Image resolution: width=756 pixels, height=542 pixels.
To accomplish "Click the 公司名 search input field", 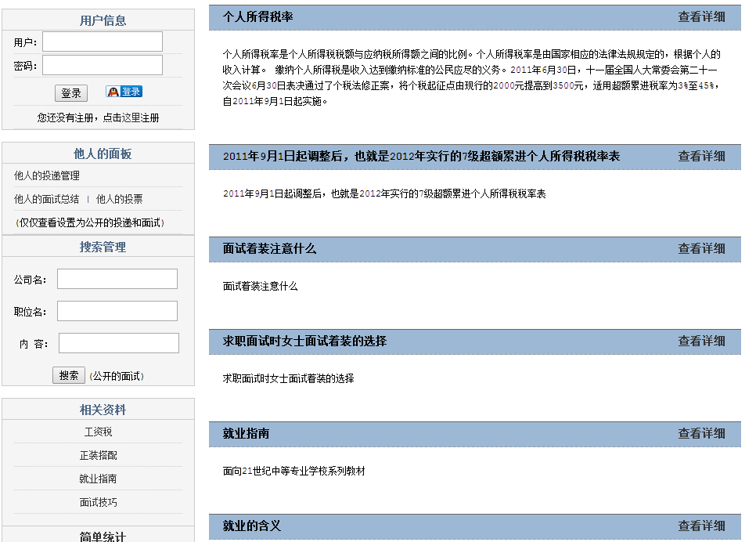I will tap(117, 279).
